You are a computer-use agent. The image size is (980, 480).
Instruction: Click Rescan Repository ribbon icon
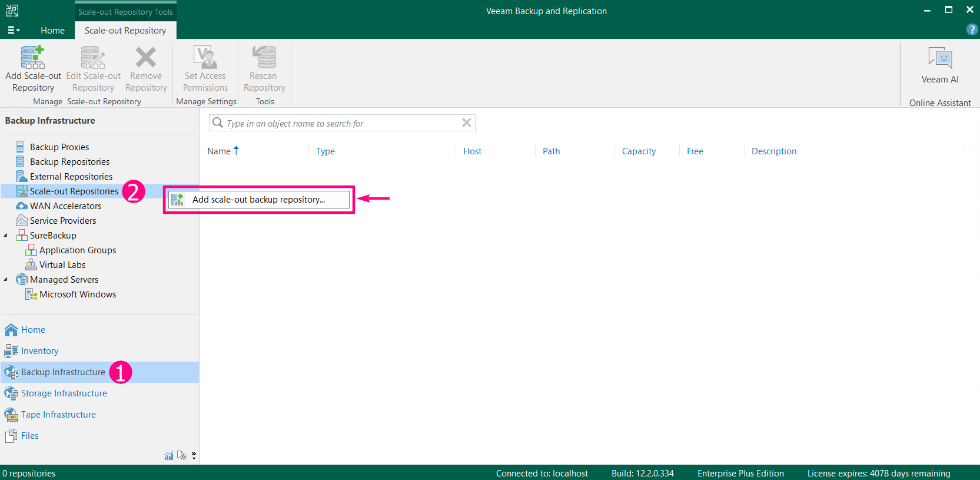coord(264,57)
